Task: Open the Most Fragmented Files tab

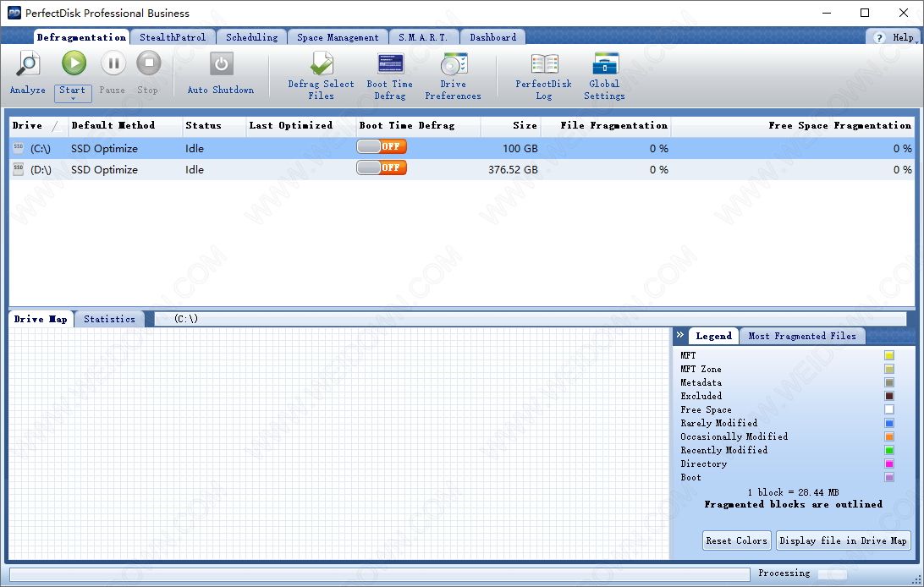Action: click(801, 336)
